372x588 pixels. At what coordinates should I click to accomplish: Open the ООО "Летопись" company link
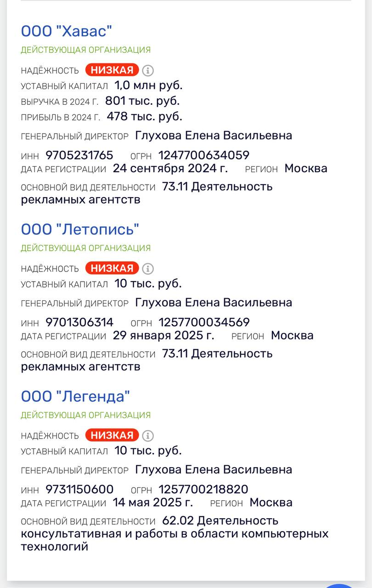80,229
